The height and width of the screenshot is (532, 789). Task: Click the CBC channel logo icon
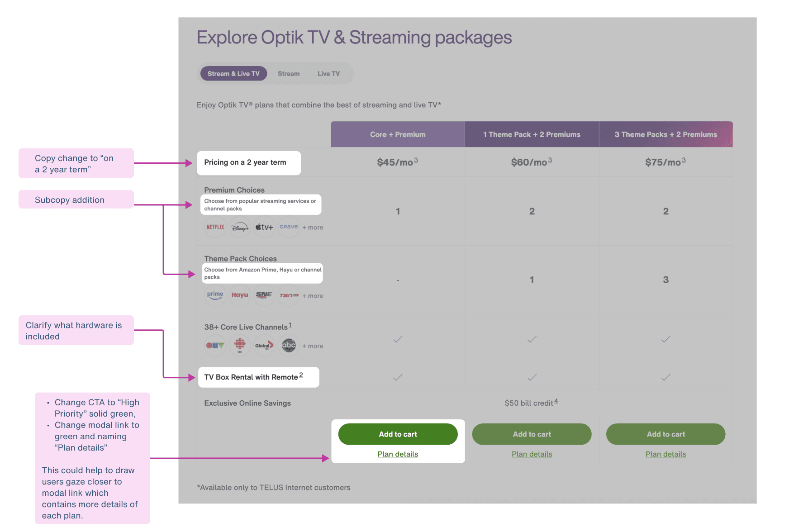(240, 346)
